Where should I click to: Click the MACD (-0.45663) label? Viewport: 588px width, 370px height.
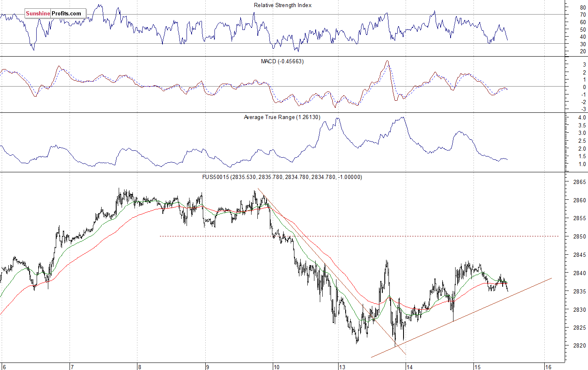tap(282, 61)
